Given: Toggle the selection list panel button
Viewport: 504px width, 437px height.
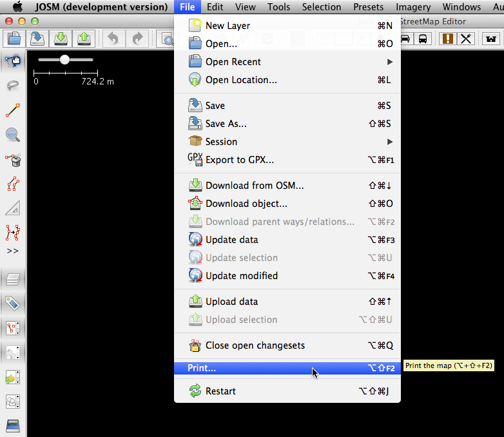Looking at the screenshot, I should coord(13,328).
